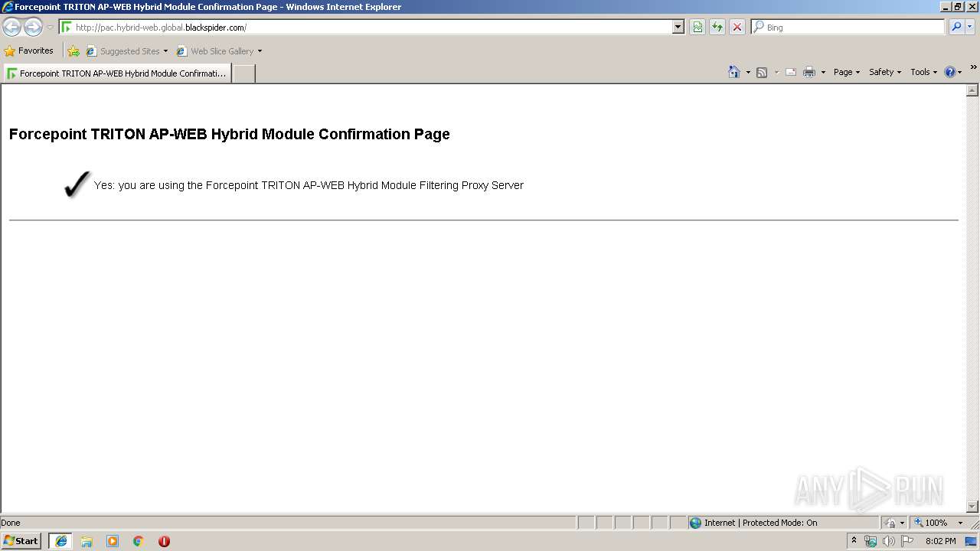This screenshot has height=551, width=980.
Task: Open the Page menu
Action: pyautogui.click(x=847, y=72)
